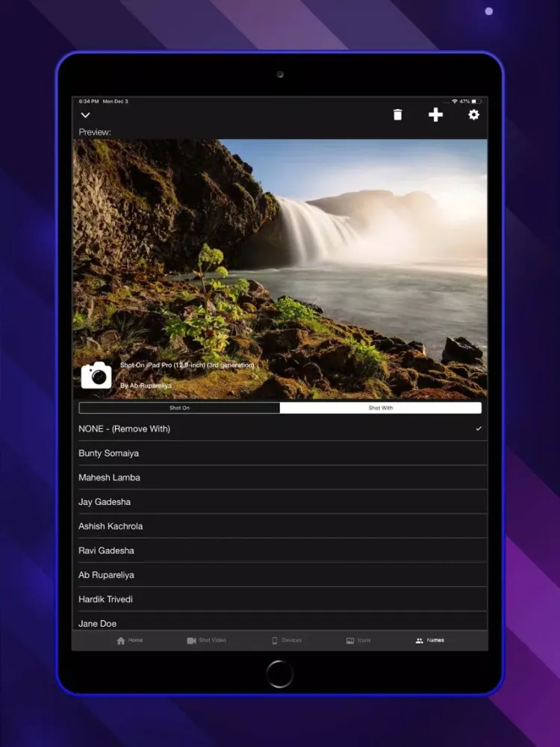Open the Names tab
Viewport: 560px width, 747px height.
pyautogui.click(x=429, y=640)
